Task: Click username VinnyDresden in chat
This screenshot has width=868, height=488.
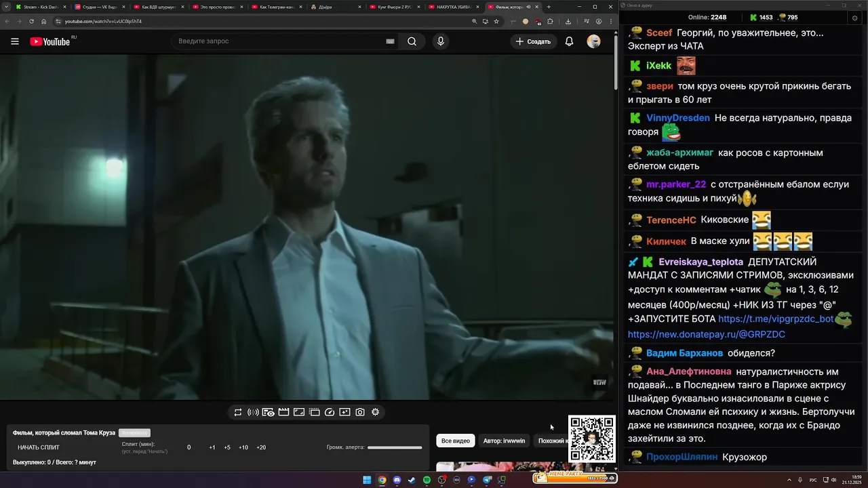Action: pyautogui.click(x=678, y=118)
